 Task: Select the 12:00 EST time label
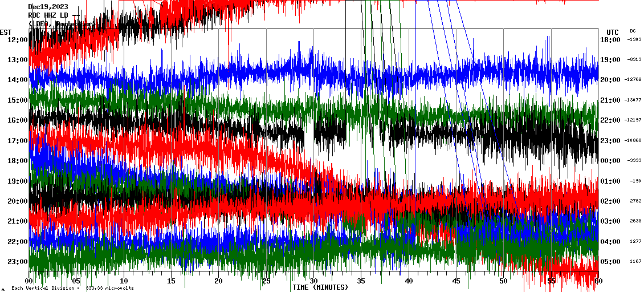pyautogui.click(x=18, y=39)
